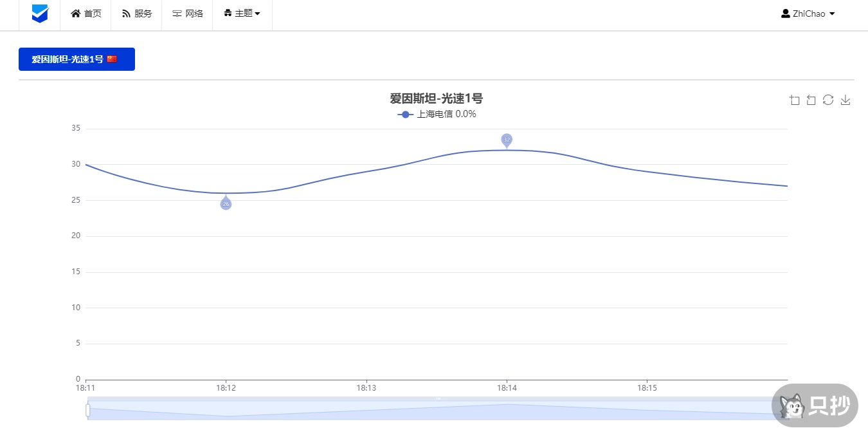Go to the 网络 network page
This screenshot has width=868, height=437.
coord(187,14)
